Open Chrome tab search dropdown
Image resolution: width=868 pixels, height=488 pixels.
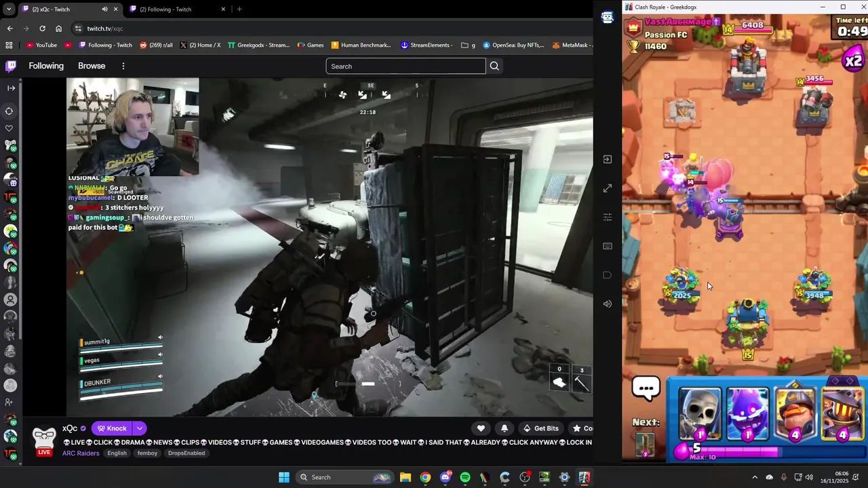(x=8, y=9)
